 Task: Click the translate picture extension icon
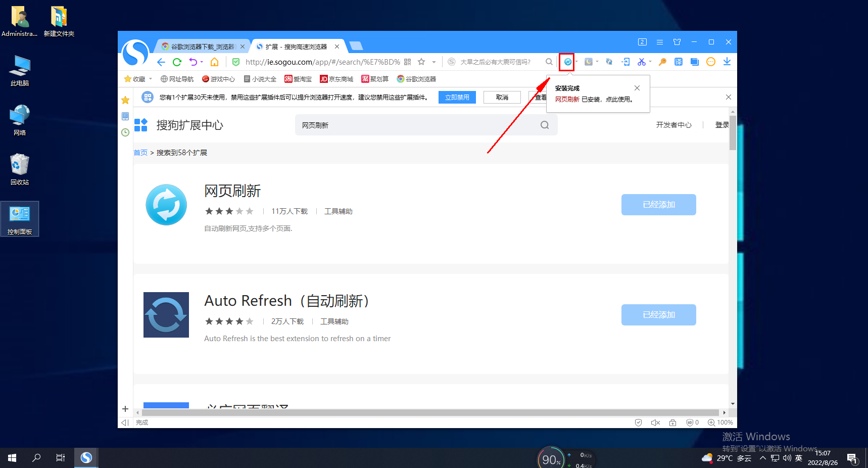[x=609, y=62]
